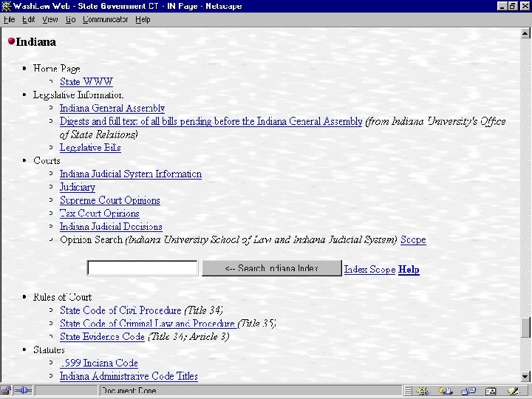The height and width of the screenshot is (399, 532).
Task: Open the 1999 Indiana Code link
Action: 99,364
